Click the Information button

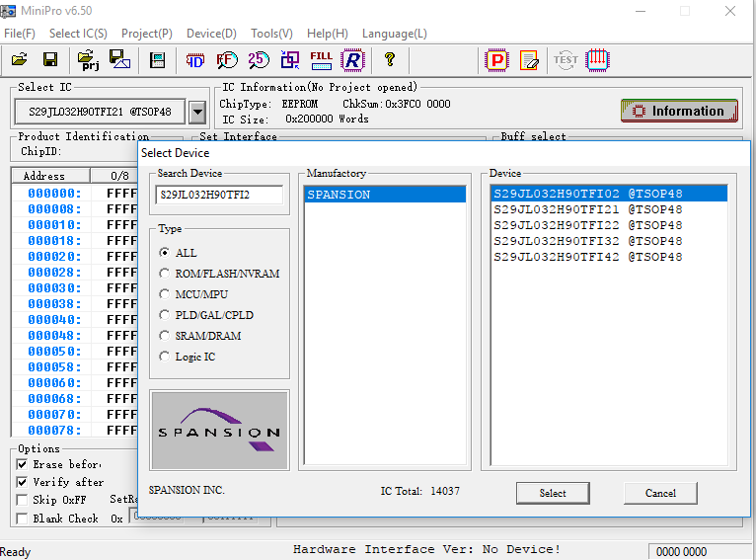pyautogui.click(x=679, y=111)
